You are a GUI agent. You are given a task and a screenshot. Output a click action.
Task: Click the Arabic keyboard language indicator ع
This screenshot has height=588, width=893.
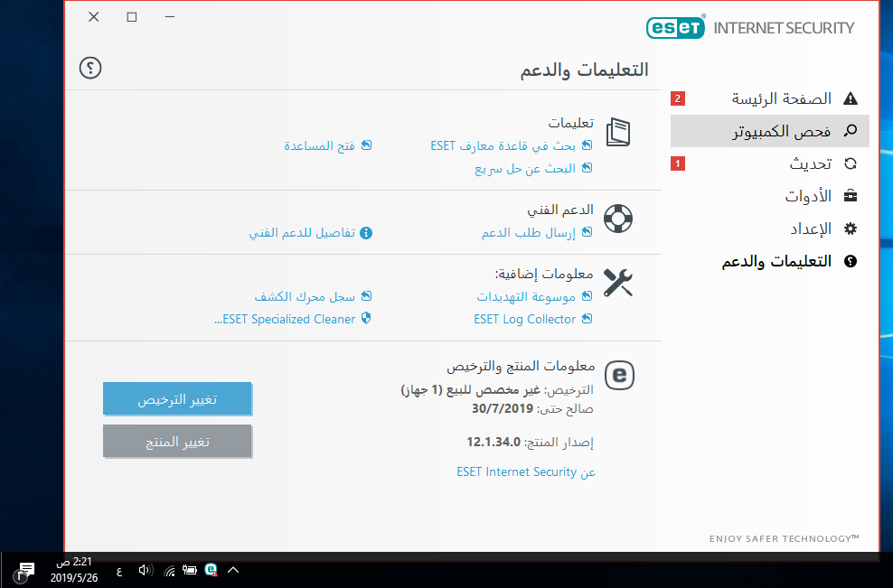click(x=119, y=571)
